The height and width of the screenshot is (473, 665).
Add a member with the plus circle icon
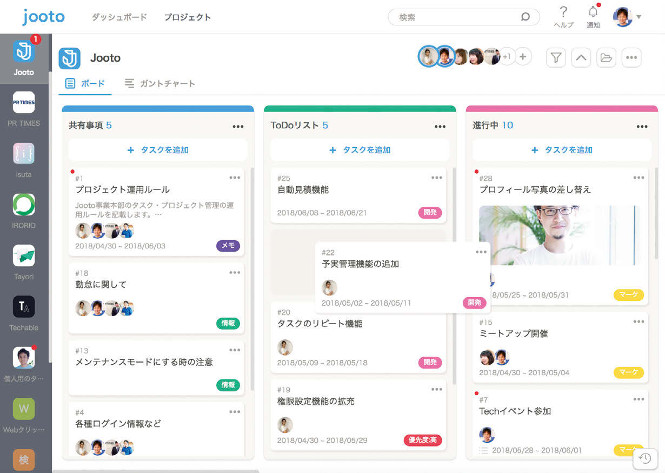coord(523,56)
